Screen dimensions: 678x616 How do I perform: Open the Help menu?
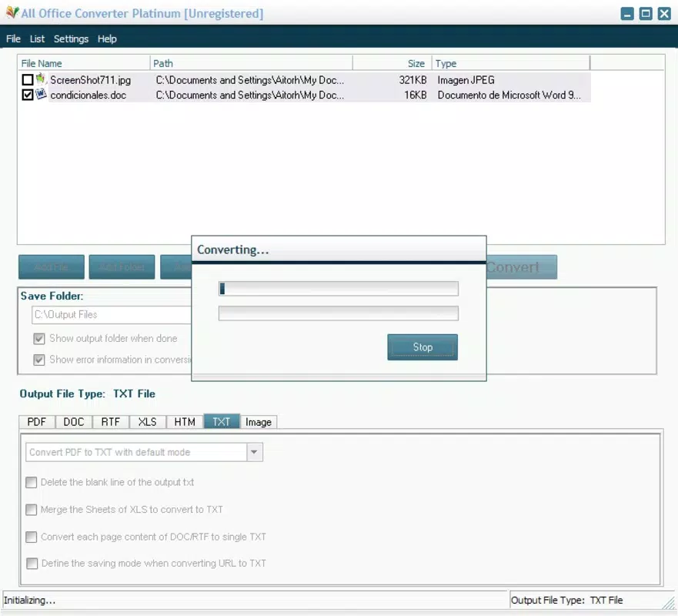(107, 39)
